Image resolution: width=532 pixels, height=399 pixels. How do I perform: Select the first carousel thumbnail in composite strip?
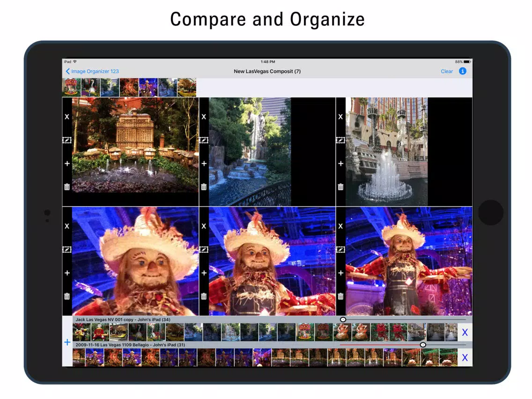click(72, 88)
